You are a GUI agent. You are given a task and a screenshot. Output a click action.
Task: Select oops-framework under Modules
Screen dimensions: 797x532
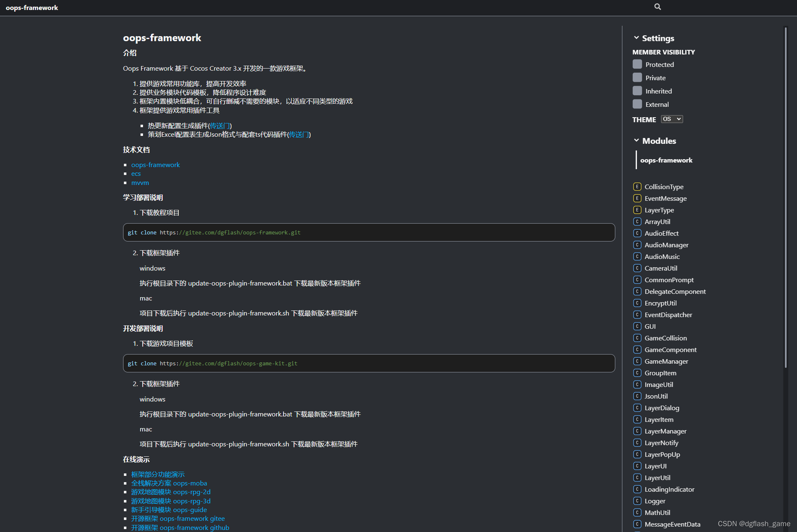point(666,160)
